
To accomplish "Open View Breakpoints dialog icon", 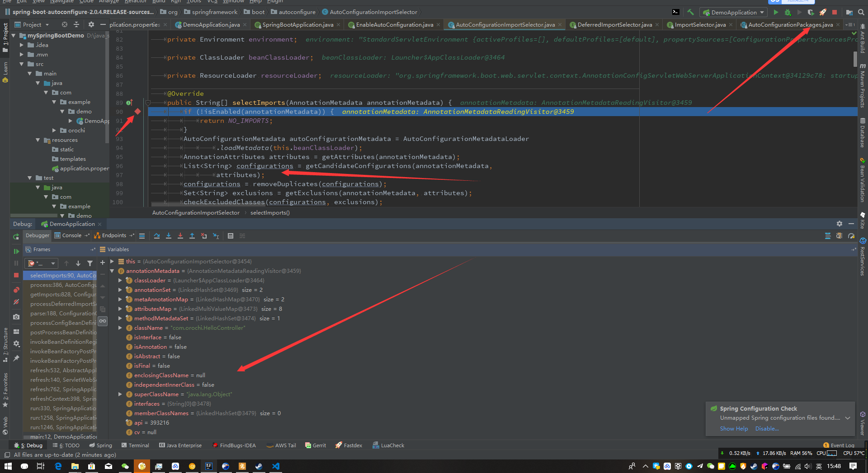I will click(16, 290).
